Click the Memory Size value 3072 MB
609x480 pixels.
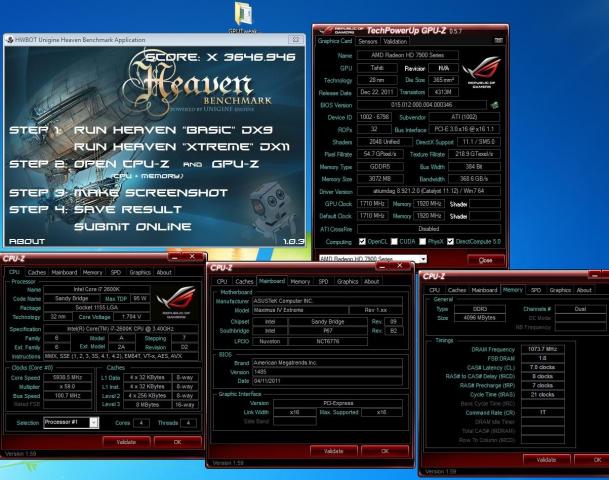380,179
